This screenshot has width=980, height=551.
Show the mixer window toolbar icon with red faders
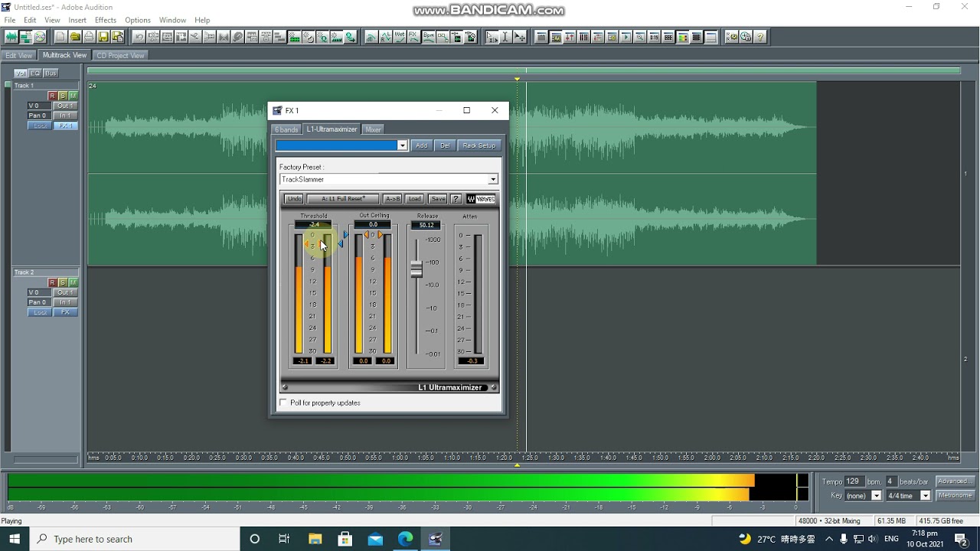[570, 37]
